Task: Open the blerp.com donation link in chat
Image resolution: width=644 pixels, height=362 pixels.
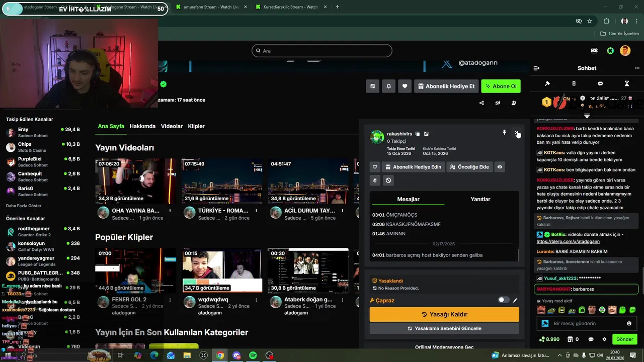Action: coord(568,241)
